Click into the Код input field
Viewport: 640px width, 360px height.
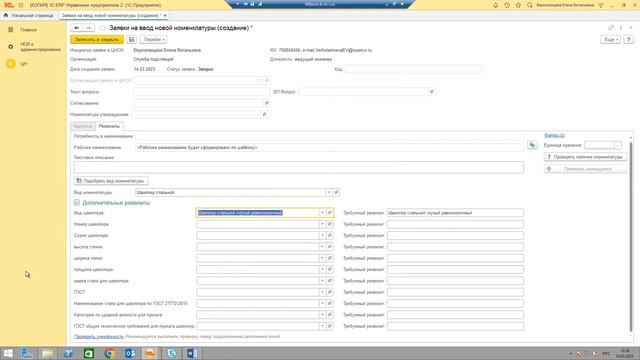pyautogui.click(x=413, y=69)
